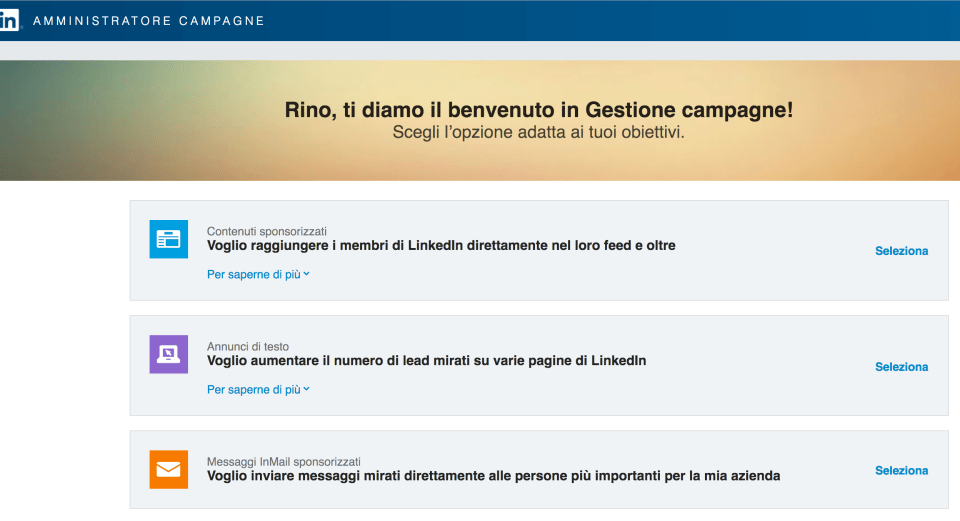Click the Contenuti sponsorizzati blue icon
This screenshot has height=521, width=960.
(168, 239)
